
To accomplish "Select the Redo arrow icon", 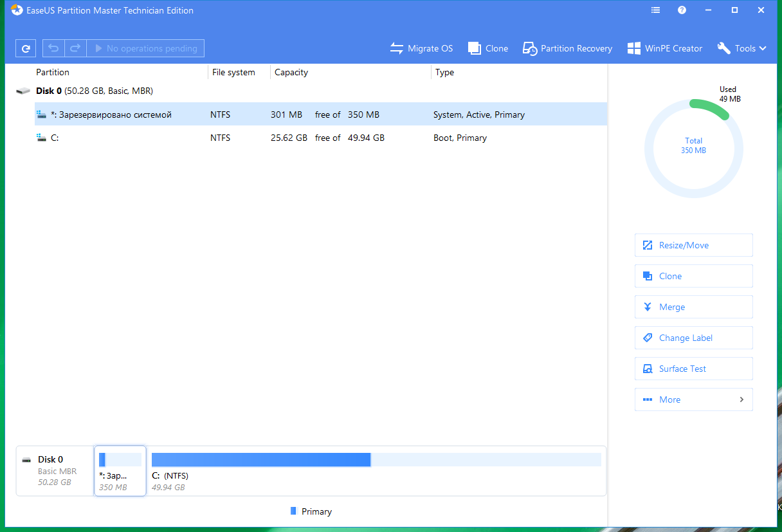I will (x=75, y=48).
